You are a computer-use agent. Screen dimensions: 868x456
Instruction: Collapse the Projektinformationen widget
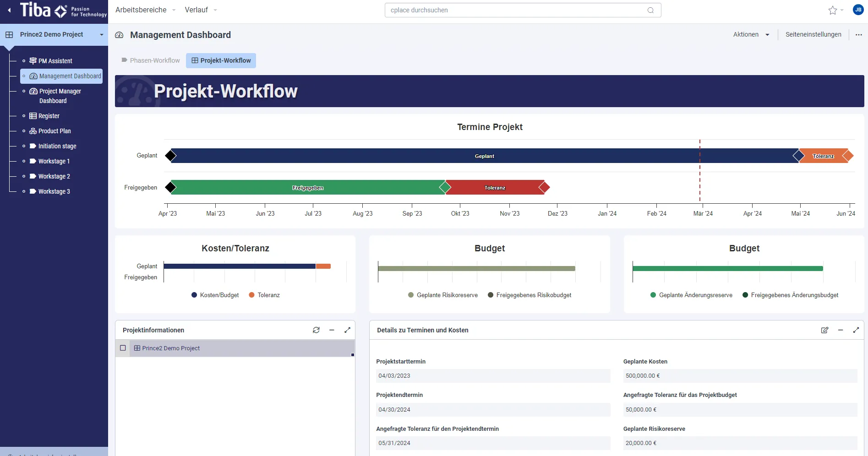coord(332,330)
